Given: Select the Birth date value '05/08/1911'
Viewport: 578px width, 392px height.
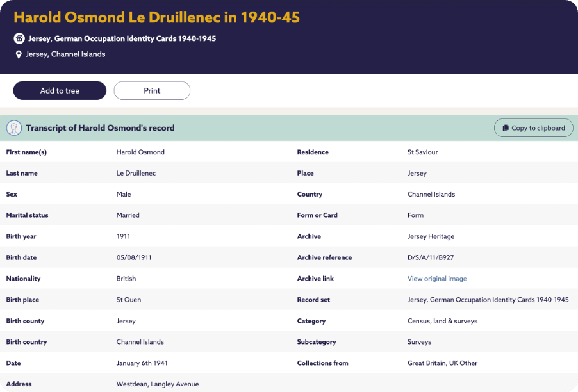Looking at the screenshot, I should (134, 257).
